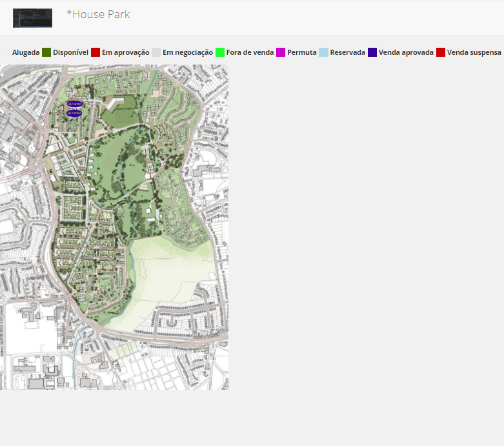The height and width of the screenshot is (446, 504).
Task: Click the Permuta legend label
Action: 302,52
